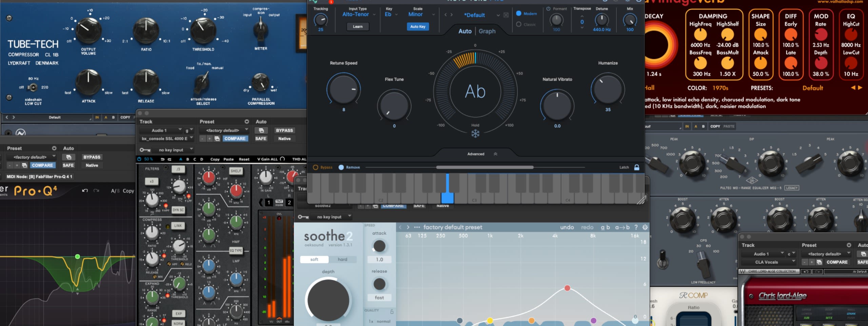This screenshot has width=868, height=326.
Task: Click the redo arrow in bx_console toolbar
Action: pyautogui.click(x=170, y=159)
